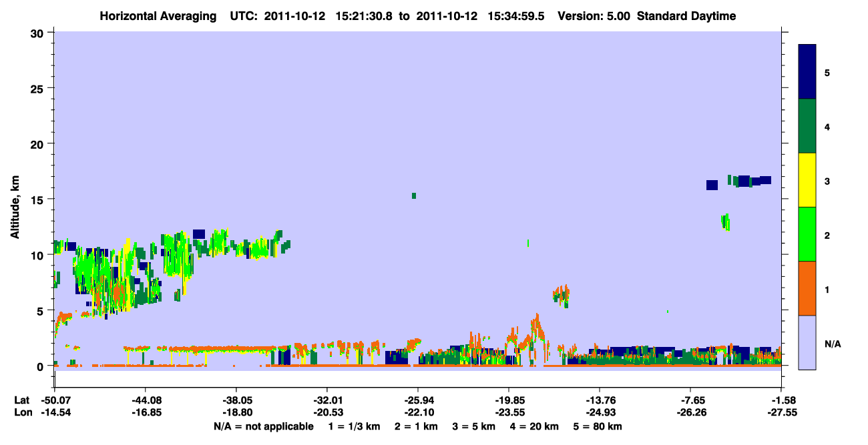Click legend text '3 = 5 km'

click(x=473, y=426)
